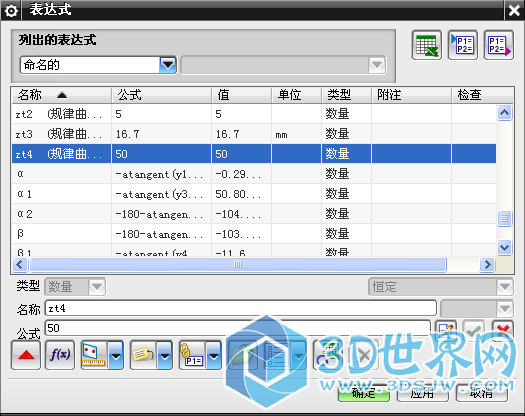Select the β expression row
Image resolution: width=525 pixels, height=416 pixels.
click(x=254, y=233)
